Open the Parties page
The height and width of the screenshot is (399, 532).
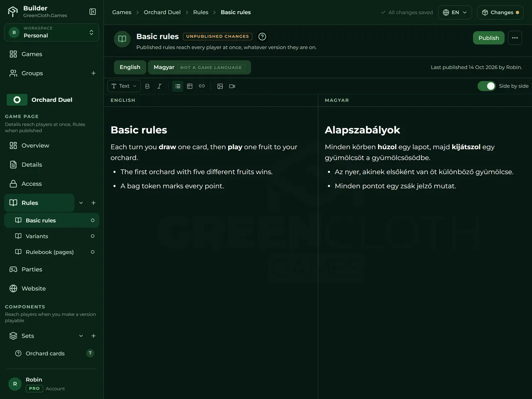tap(52, 269)
